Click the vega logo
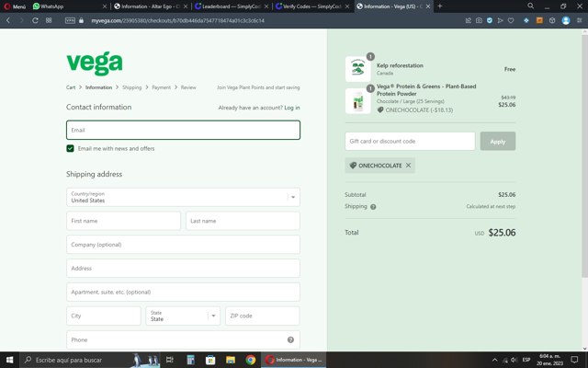 click(x=95, y=63)
